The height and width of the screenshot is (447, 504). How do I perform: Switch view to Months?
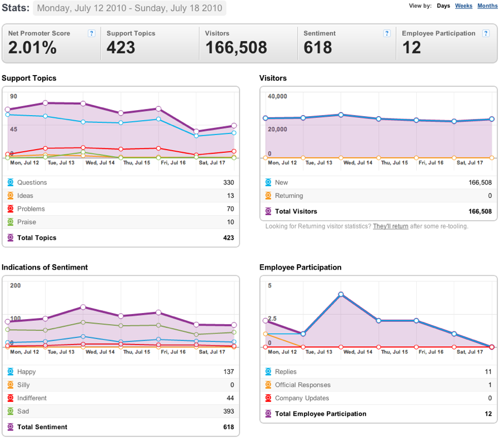tap(487, 6)
